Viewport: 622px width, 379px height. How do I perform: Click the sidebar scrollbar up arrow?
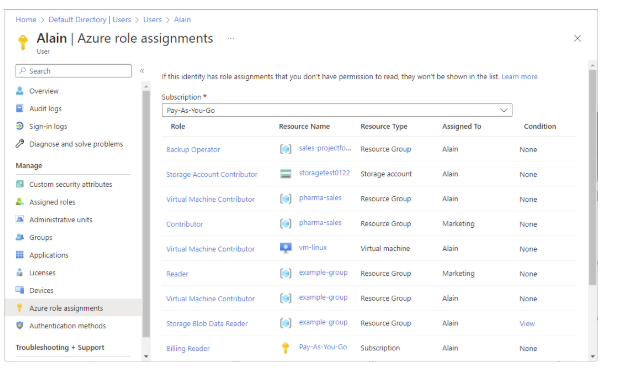(146, 86)
